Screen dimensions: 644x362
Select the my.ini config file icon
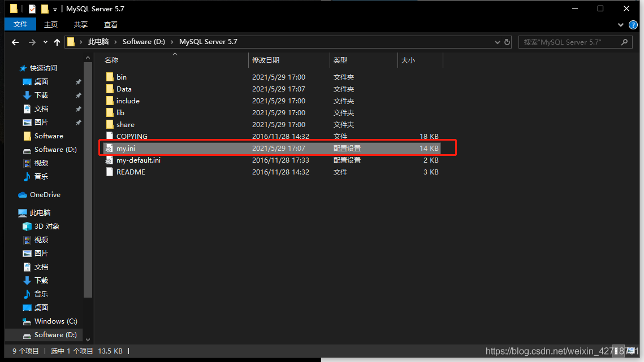point(109,148)
